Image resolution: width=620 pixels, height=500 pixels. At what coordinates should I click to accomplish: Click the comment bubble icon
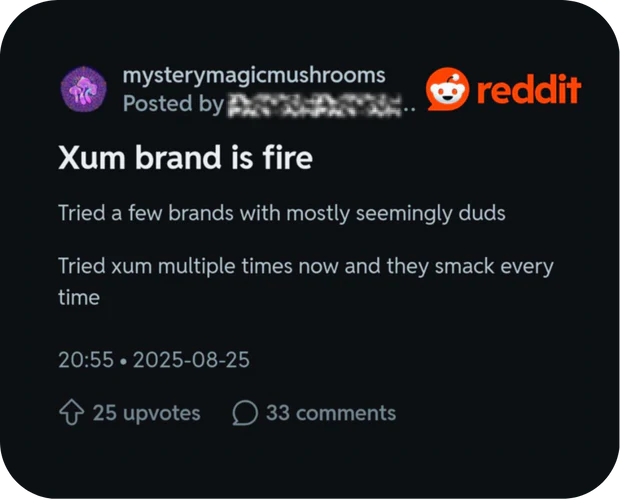pyautogui.click(x=245, y=413)
